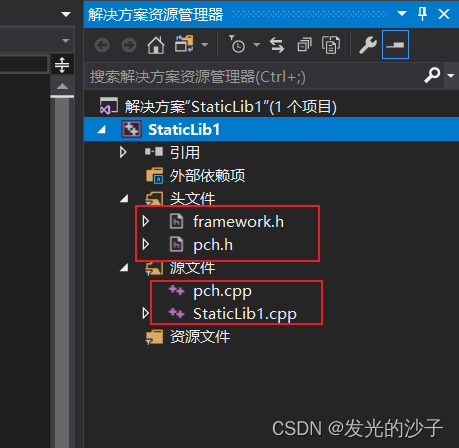Click the pch.cpp C++ file icon

coord(176,290)
